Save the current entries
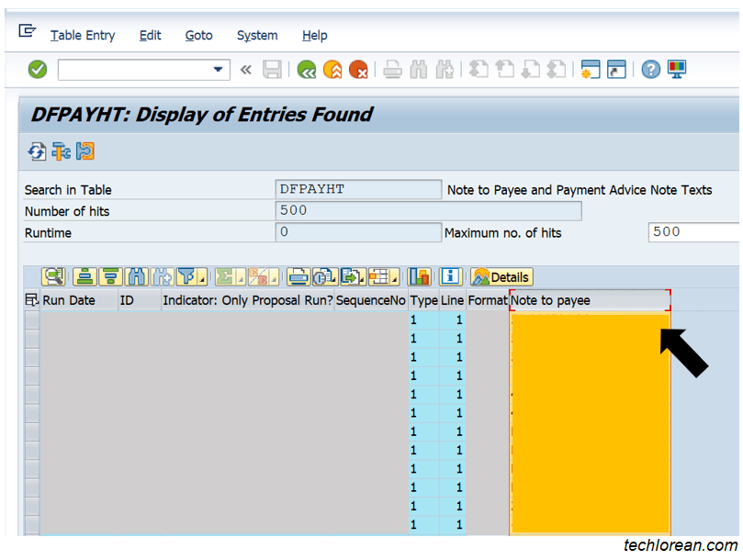Screen dimensions: 743x560 (x=272, y=69)
